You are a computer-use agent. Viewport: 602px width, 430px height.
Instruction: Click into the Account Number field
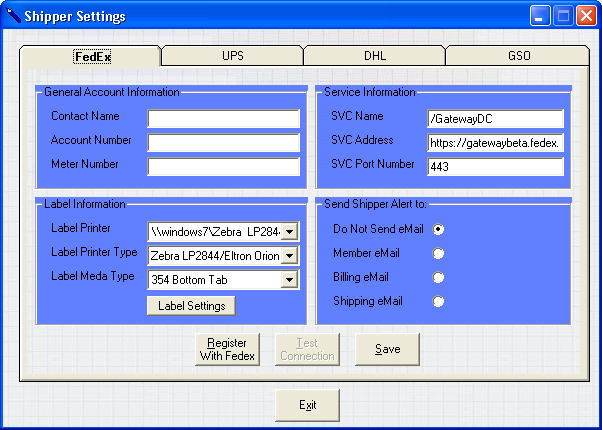click(223, 142)
